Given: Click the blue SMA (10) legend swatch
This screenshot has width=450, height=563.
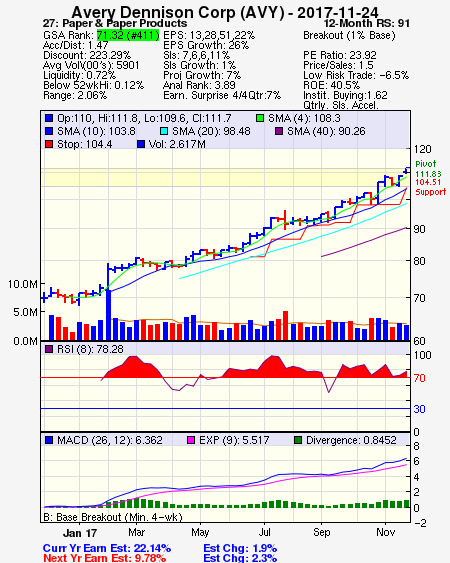Looking at the screenshot, I should pos(49,131).
